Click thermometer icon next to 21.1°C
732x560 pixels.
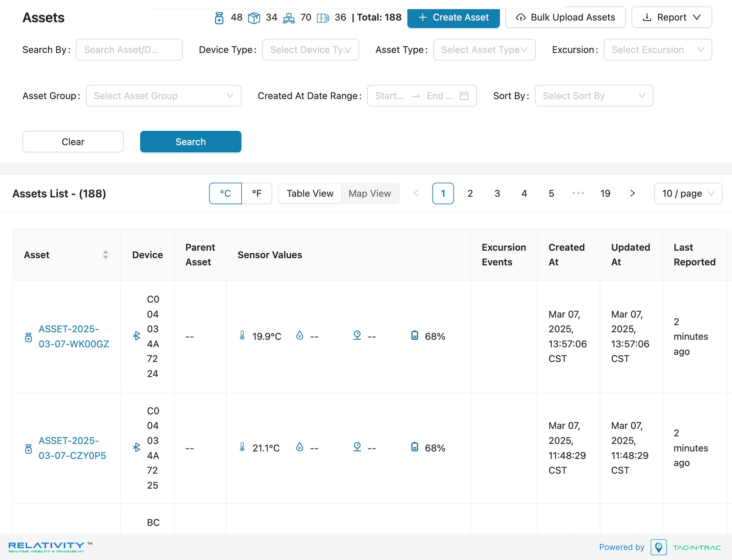click(x=242, y=447)
